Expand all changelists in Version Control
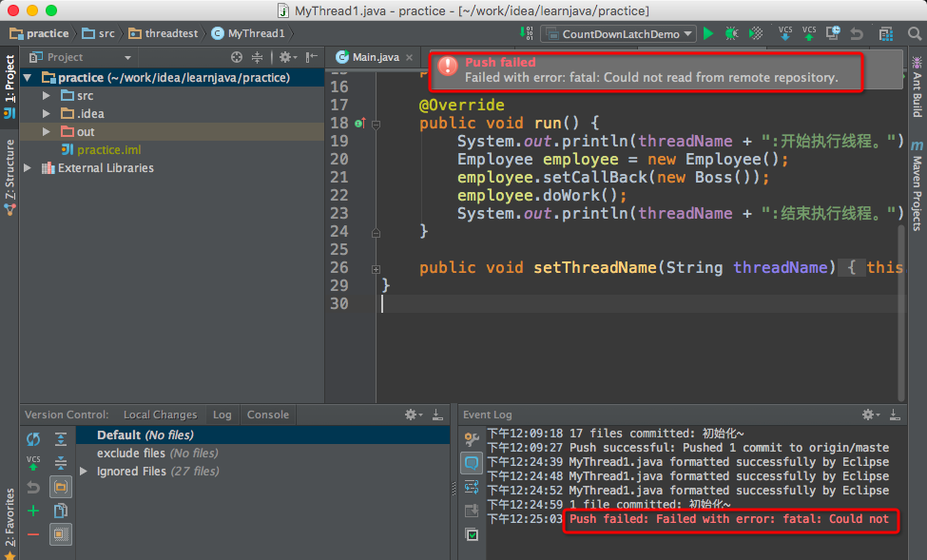This screenshot has width=927, height=560. [x=60, y=438]
